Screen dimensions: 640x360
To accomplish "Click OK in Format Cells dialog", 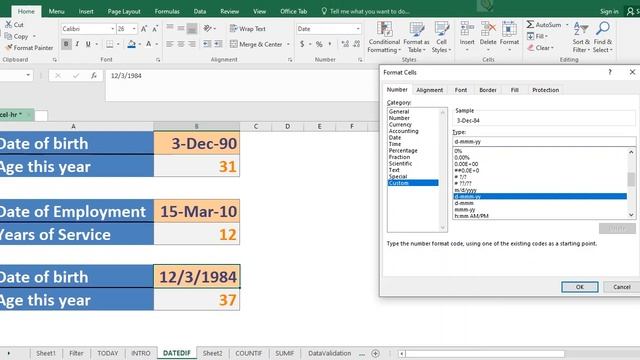I will tap(580, 287).
